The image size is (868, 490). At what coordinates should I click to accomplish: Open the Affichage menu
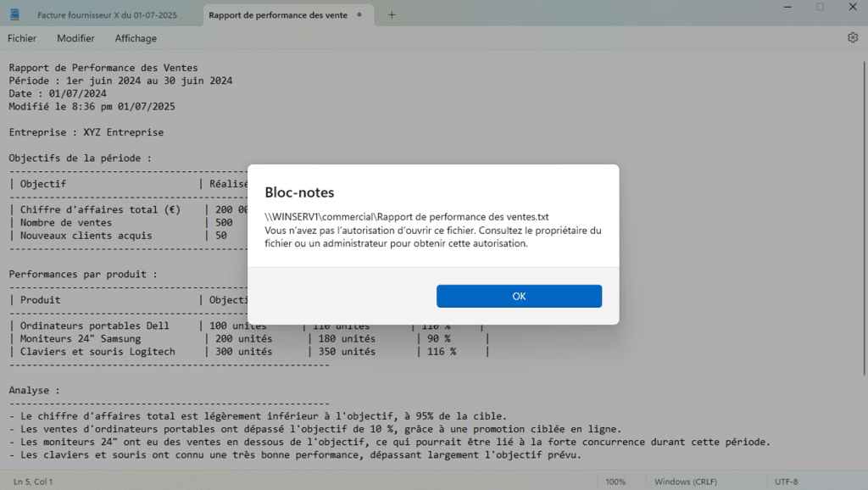[x=136, y=38]
